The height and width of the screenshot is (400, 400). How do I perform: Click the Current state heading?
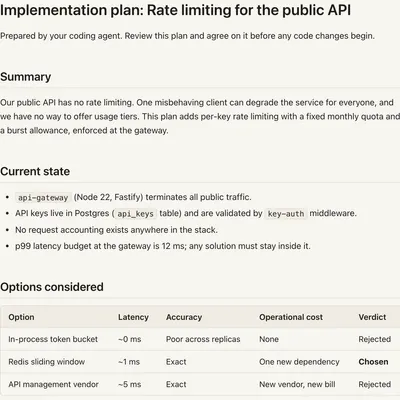coord(35,171)
